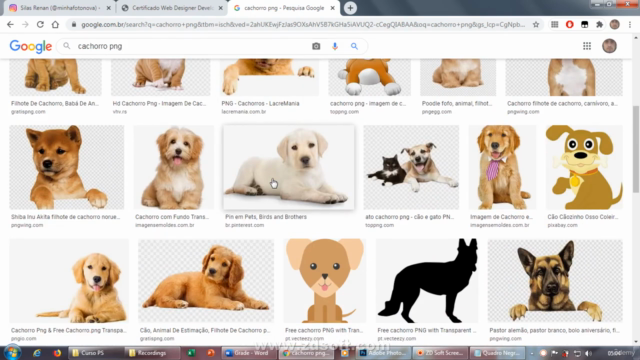The height and width of the screenshot is (360, 640).
Task: Open the browser home page
Action: pos(55,24)
